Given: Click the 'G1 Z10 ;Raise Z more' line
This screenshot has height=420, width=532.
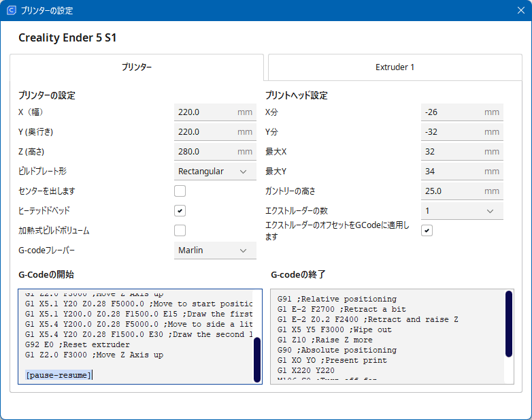Looking at the screenshot, I should click(x=325, y=340).
